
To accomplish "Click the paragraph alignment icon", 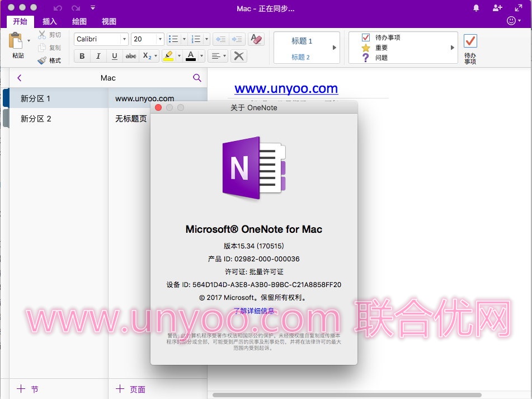I will (x=216, y=56).
